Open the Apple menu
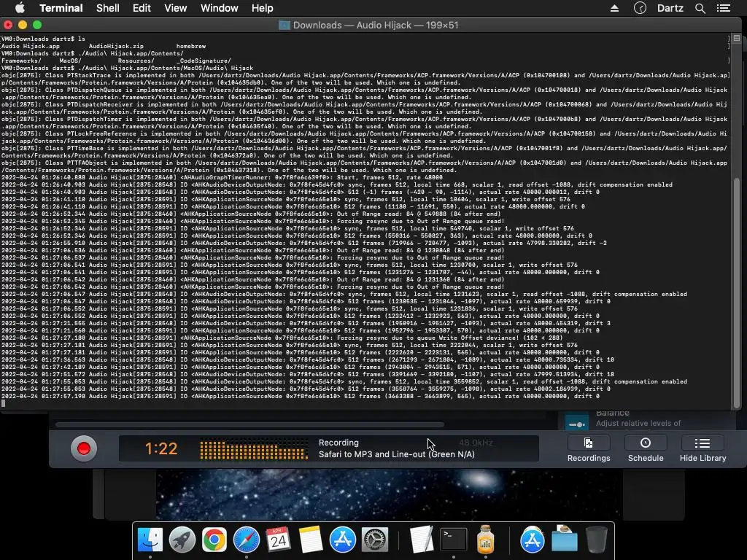 coord(20,8)
